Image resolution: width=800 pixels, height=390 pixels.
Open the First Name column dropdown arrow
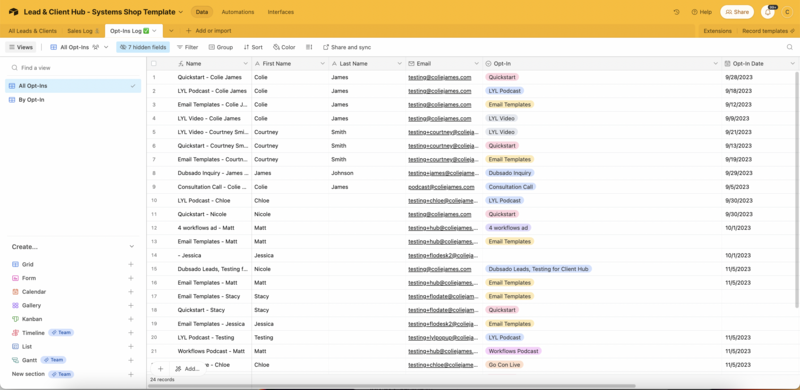pos(322,64)
